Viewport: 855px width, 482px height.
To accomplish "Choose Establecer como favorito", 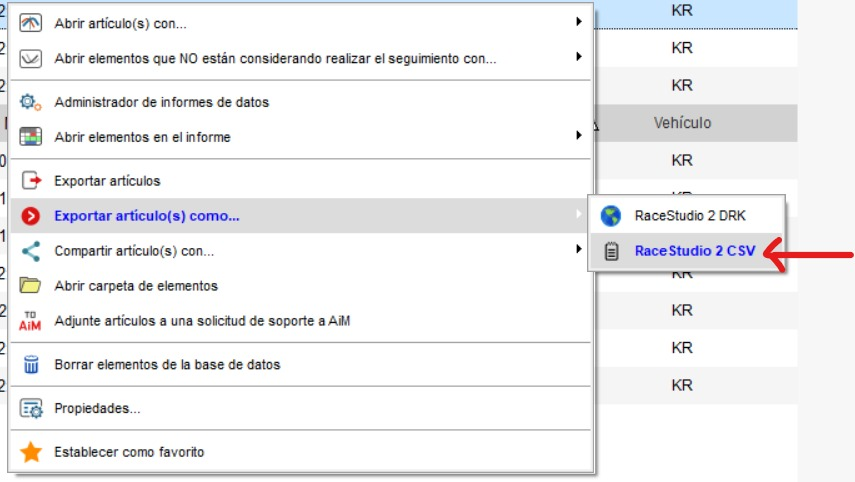I will [301, 452].
